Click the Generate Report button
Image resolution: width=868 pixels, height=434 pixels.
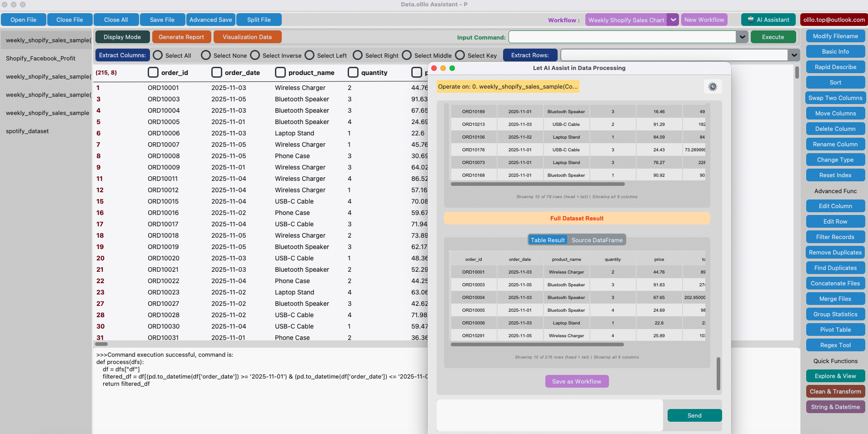[x=181, y=37]
